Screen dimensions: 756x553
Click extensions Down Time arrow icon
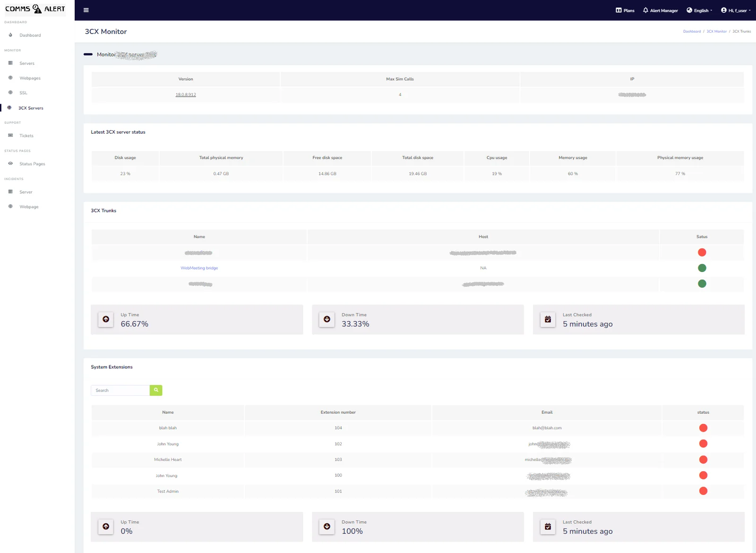pos(327,527)
